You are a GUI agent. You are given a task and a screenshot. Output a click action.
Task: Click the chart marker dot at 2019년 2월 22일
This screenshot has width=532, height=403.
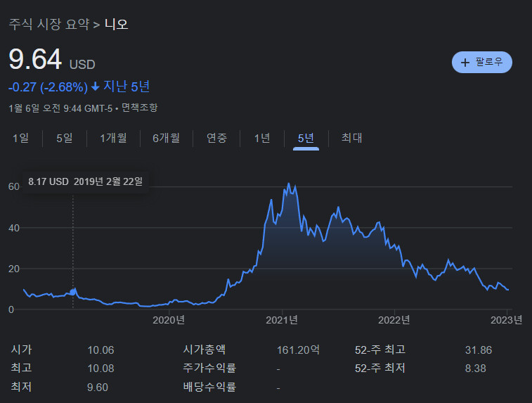(x=73, y=292)
